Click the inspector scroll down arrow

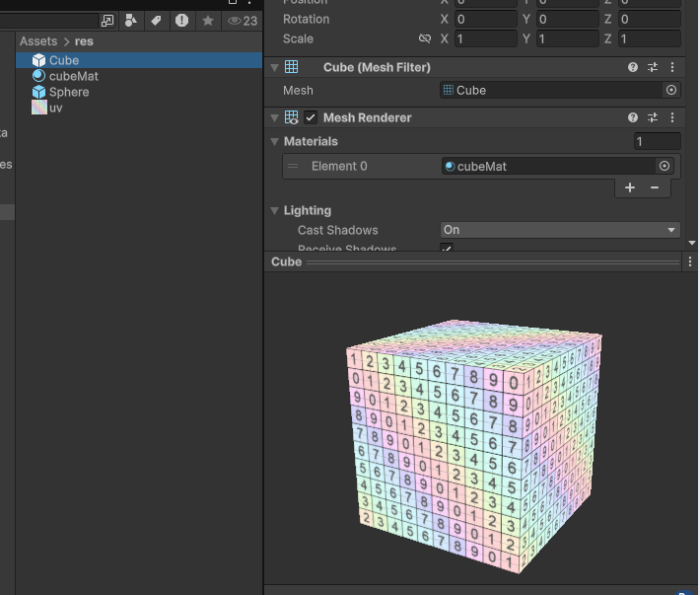(692, 243)
